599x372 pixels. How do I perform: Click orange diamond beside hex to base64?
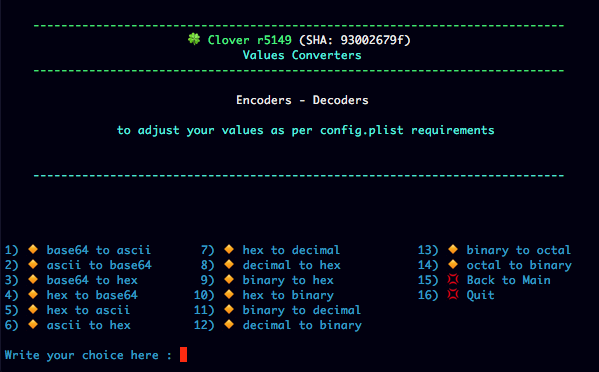click(33, 294)
